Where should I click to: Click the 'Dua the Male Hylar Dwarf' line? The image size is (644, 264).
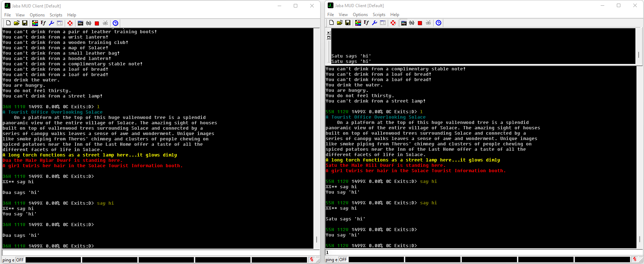coord(63,160)
